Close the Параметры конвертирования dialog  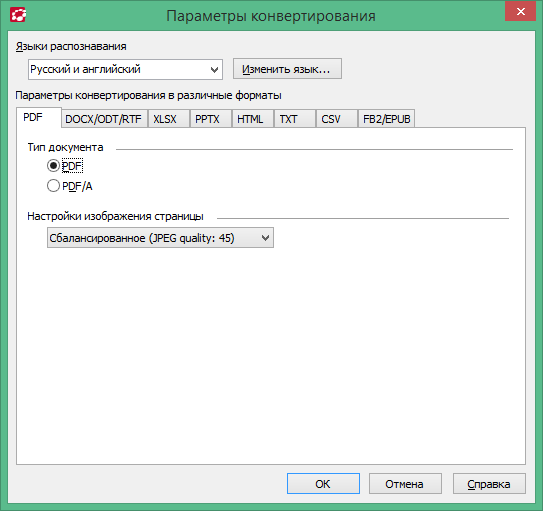point(520,11)
